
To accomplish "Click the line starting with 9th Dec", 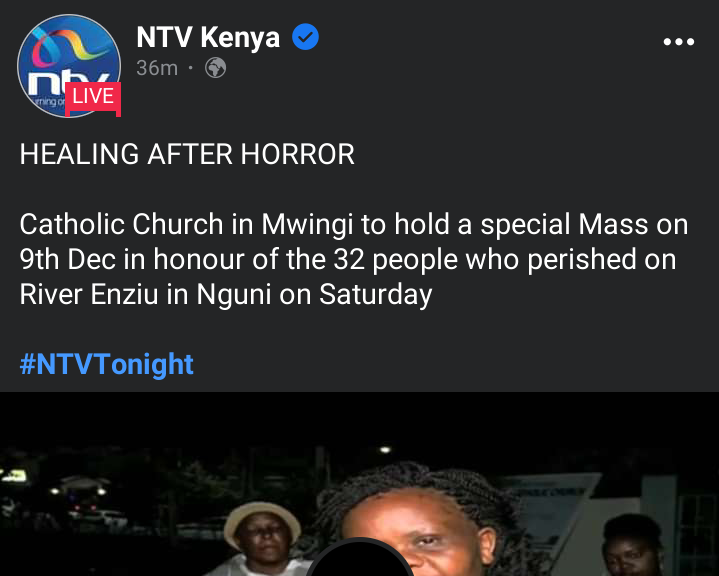I will point(348,260).
